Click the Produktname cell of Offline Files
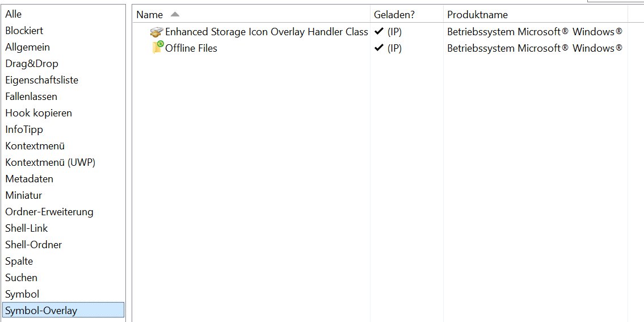 tap(534, 48)
